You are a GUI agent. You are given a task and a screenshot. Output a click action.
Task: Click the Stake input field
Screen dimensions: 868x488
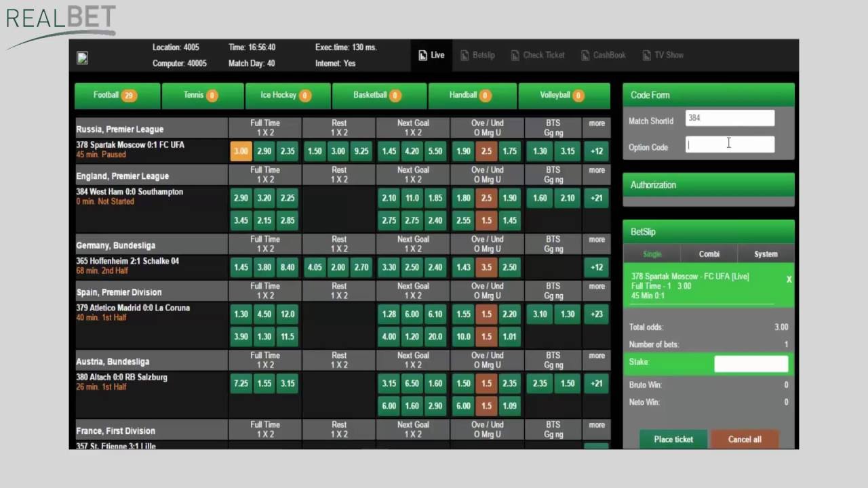click(751, 363)
